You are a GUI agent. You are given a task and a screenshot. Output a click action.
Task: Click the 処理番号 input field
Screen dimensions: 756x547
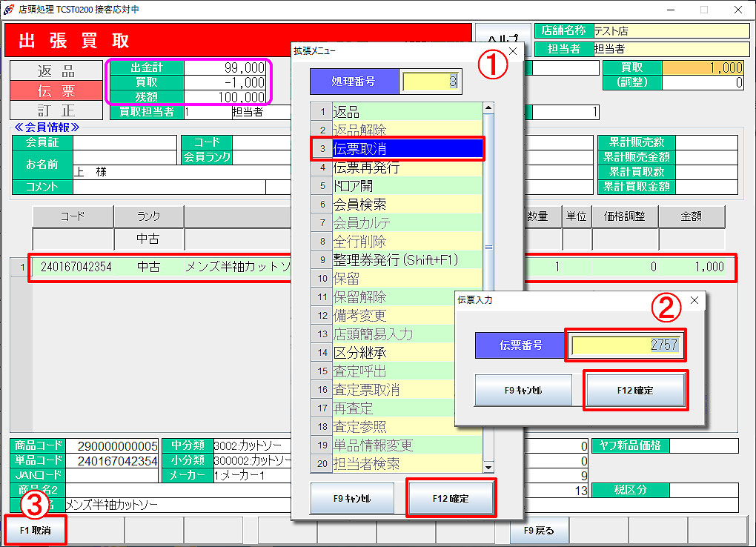tap(431, 82)
